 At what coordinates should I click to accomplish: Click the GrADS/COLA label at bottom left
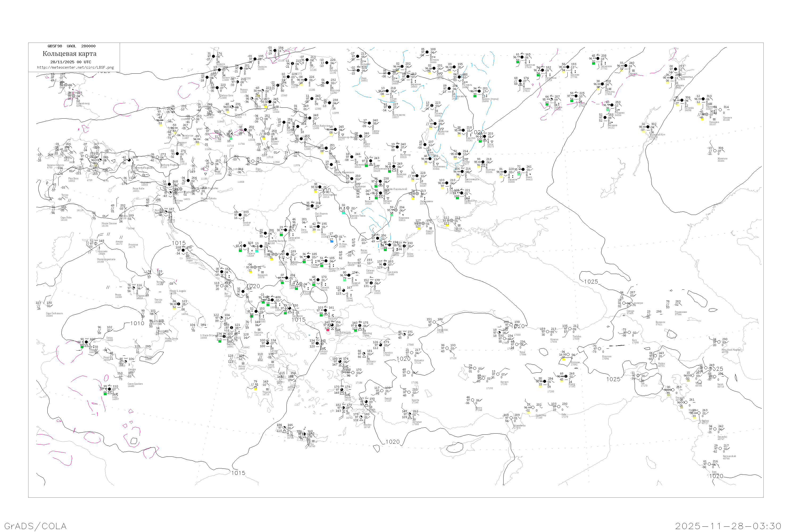click(35, 526)
